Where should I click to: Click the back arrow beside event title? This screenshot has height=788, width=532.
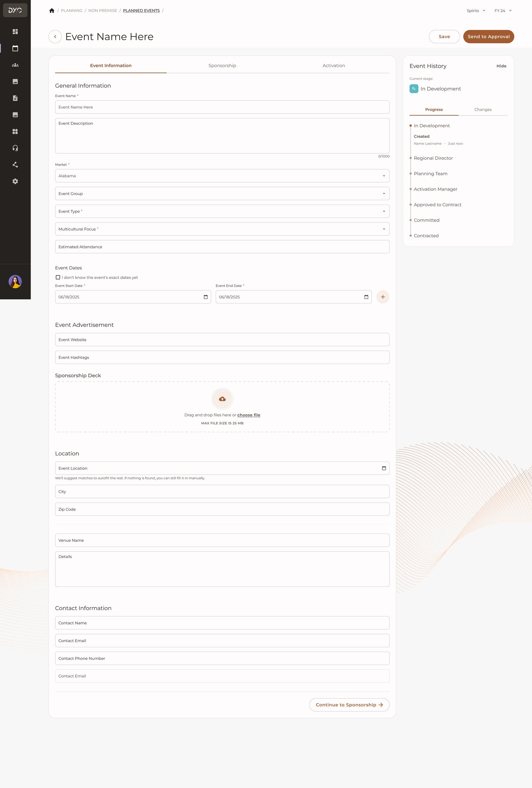pos(55,37)
